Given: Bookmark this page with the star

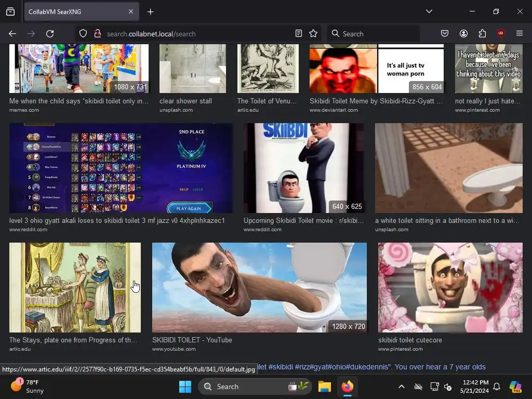Looking at the screenshot, I should tap(313, 34).
